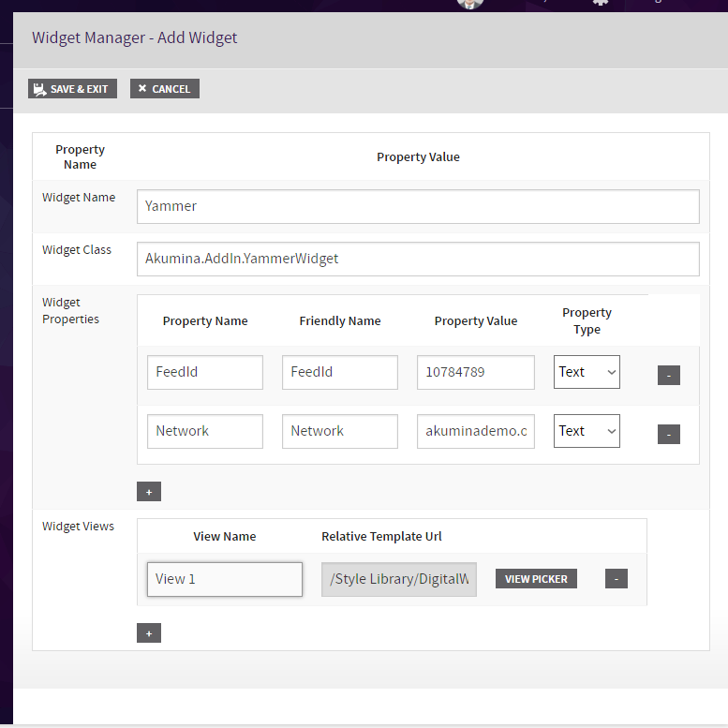Edit the akuminademo property value field

click(475, 431)
